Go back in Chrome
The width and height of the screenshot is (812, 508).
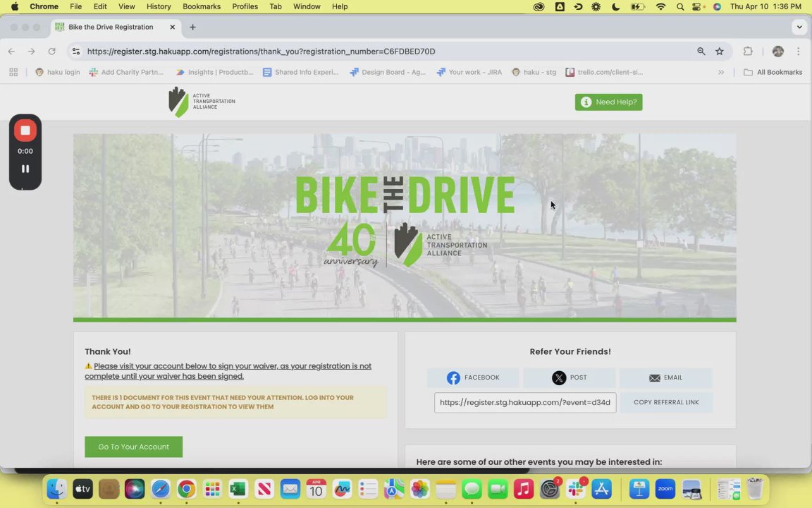coord(11,52)
